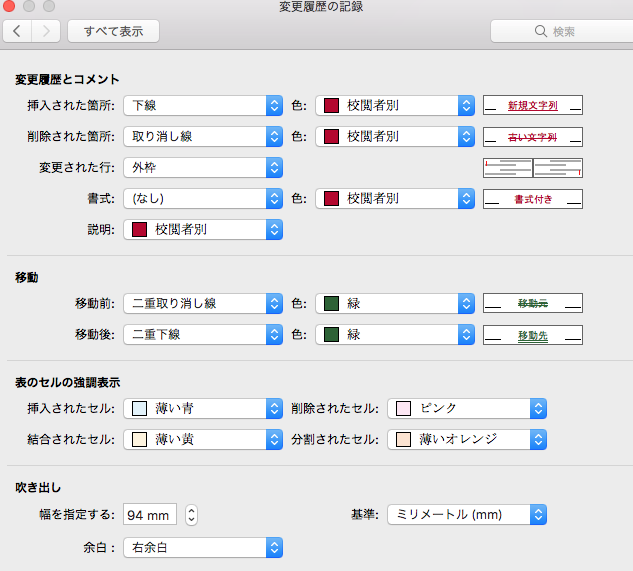The image size is (633, 571).
Task: Click red swatch in 削除された箇所 color
Action: pyautogui.click(x=331, y=136)
